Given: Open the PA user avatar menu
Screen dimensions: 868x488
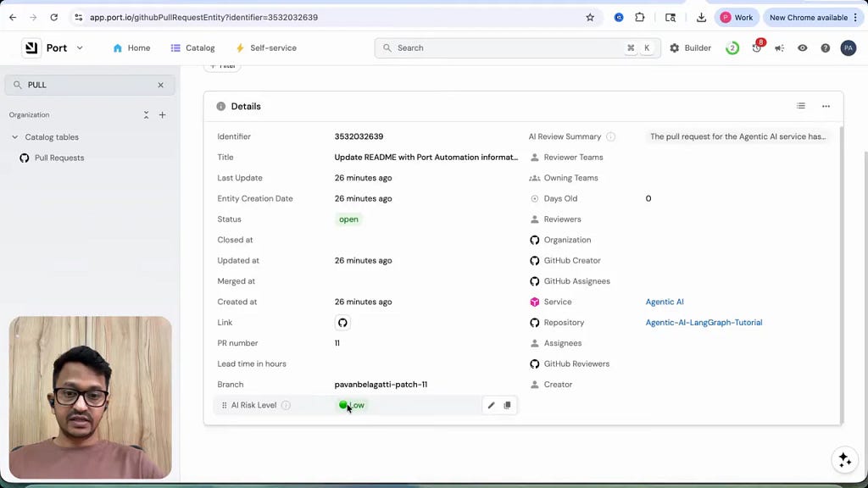Looking at the screenshot, I should [848, 48].
